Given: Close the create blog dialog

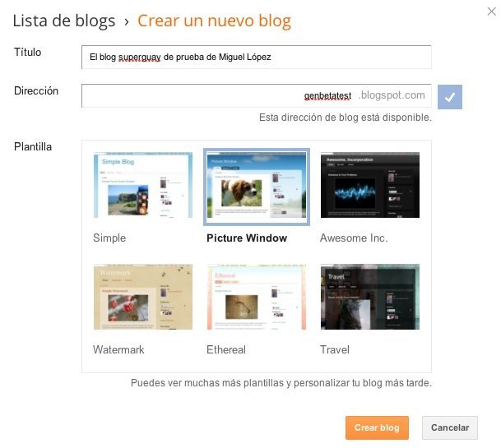Looking at the screenshot, I should pos(491,12).
